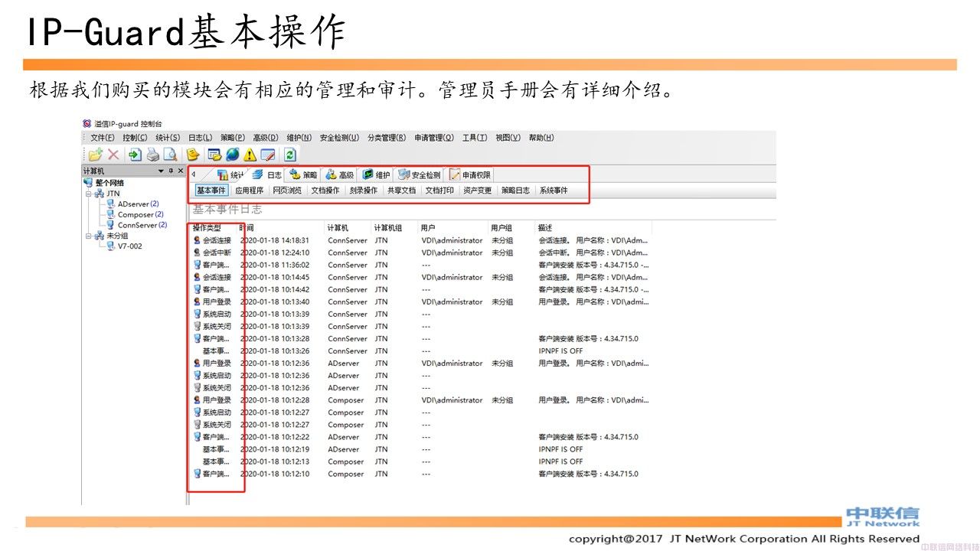Image resolution: width=980 pixels, height=551 pixels.
Task: Select ADserver computer in tree
Action: coord(133,204)
